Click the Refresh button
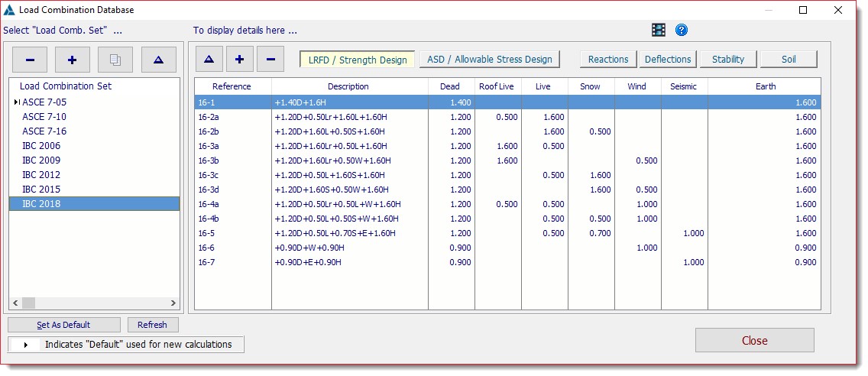 click(152, 325)
